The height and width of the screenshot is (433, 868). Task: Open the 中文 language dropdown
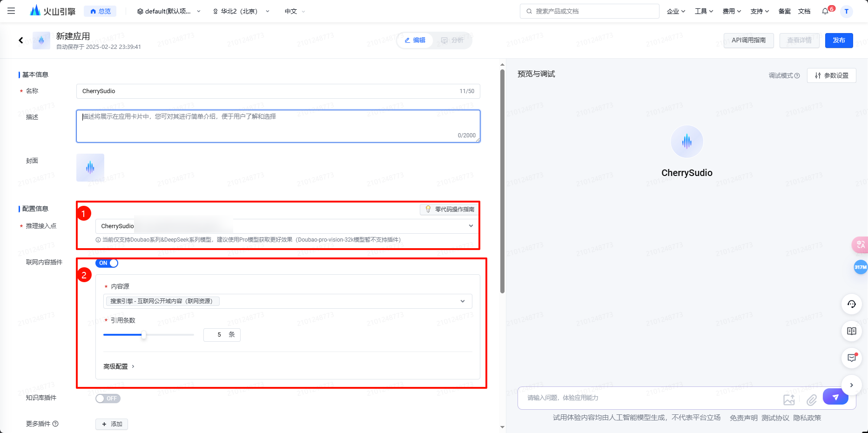(295, 11)
